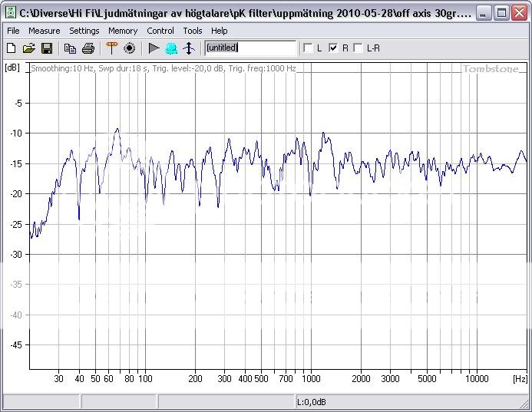Image resolution: width=532 pixels, height=412 pixels.
Task: Click the cyan icon after the play arrow
Action: 171,48
